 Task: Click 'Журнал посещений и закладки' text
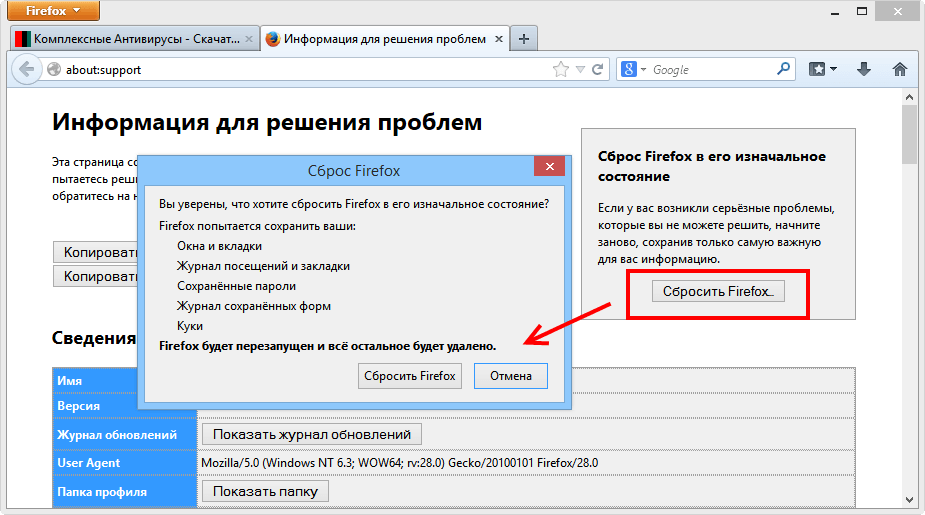point(263,266)
